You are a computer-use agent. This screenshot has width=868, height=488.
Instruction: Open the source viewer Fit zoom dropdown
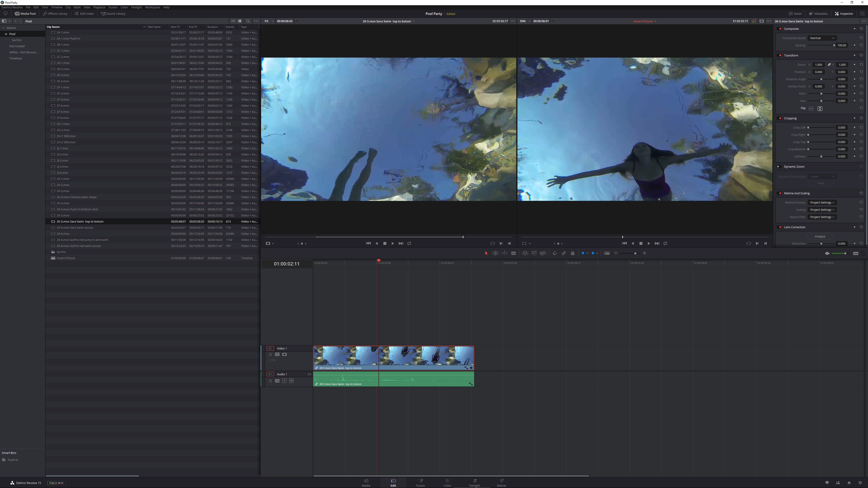[x=269, y=21]
